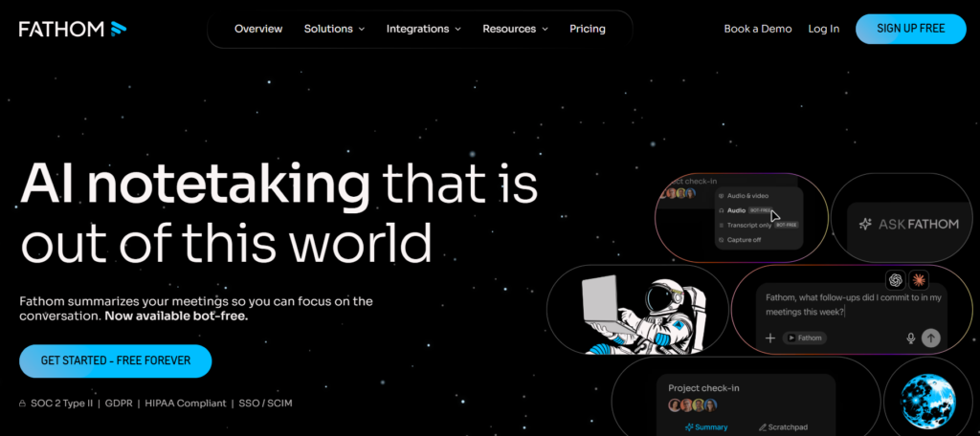Click Book a Demo link
This screenshot has width=980, height=436.
[758, 29]
